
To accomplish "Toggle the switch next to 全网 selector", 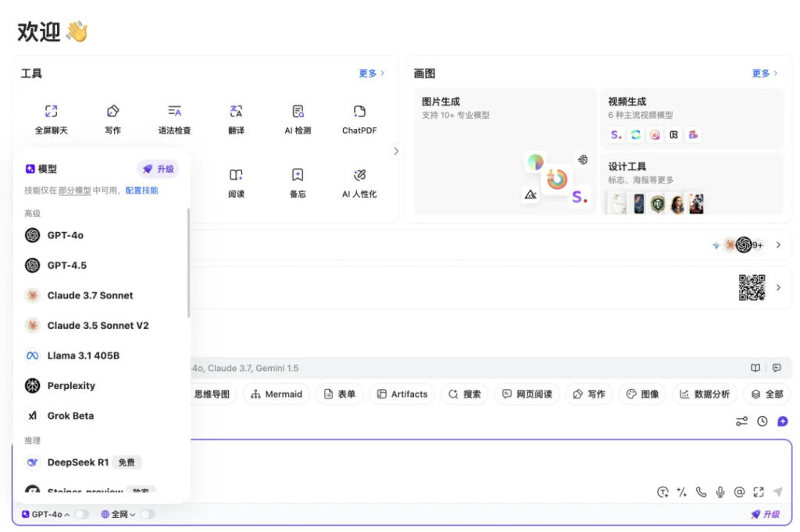I will [148, 514].
